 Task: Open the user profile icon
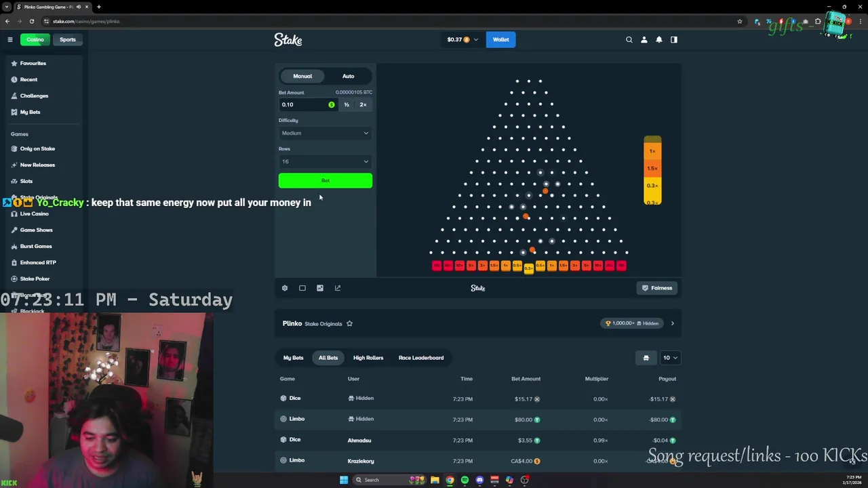(x=644, y=39)
